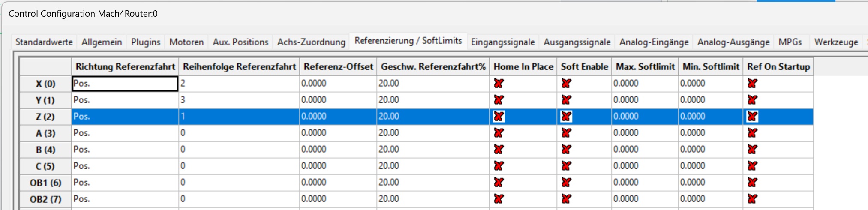Toggle Home In Place for OB1 axis
The height and width of the screenshot is (210, 868).
(499, 182)
